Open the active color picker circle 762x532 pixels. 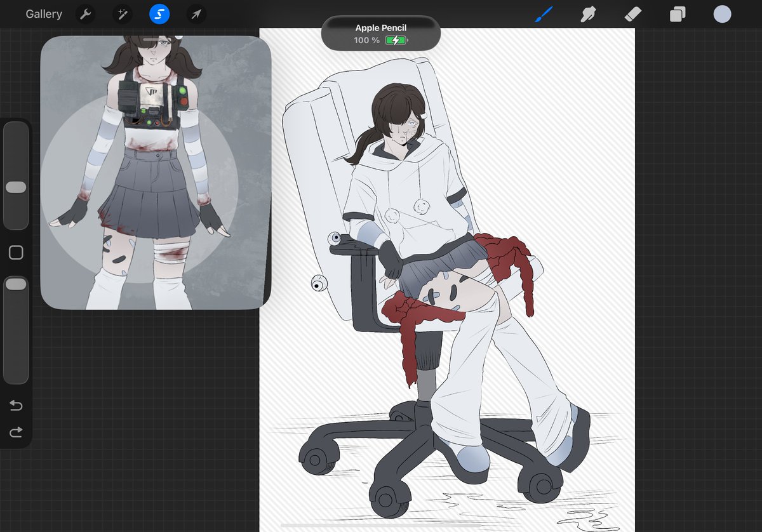click(x=722, y=14)
